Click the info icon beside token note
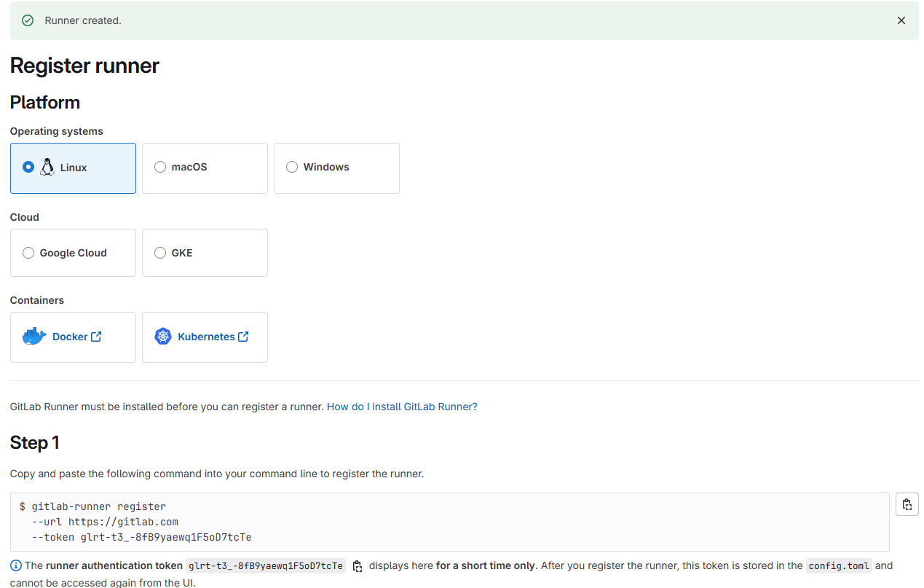924x588 pixels. pos(16,566)
